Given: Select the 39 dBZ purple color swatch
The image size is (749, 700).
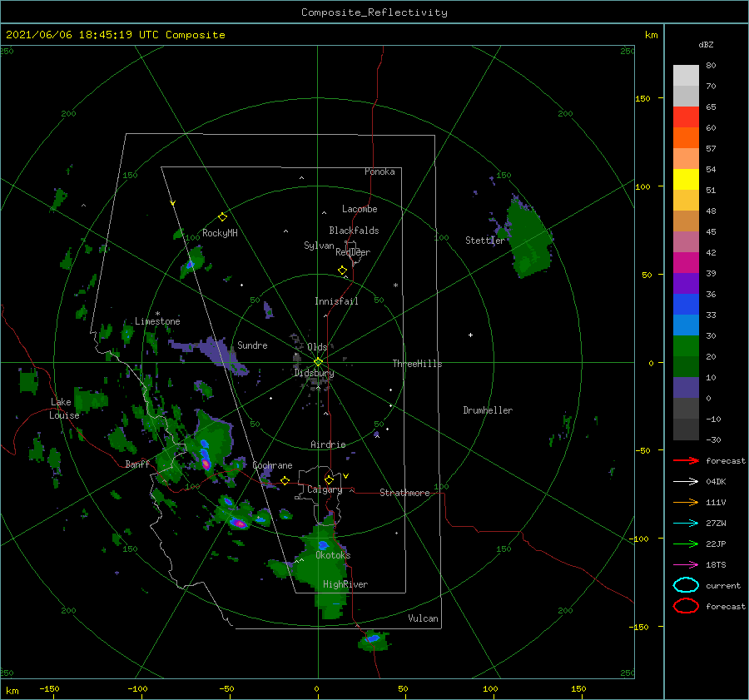Looking at the screenshot, I should pyautogui.click(x=686, y=283).
